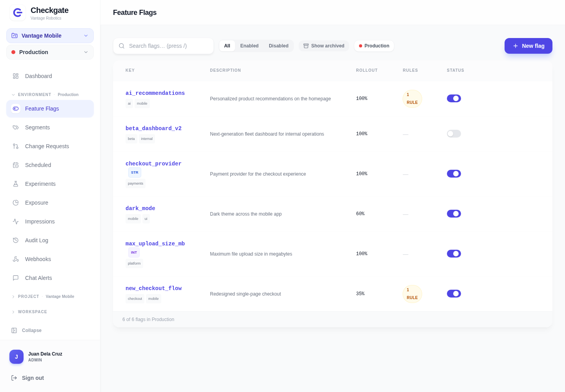
Task: Open the new_checkout_flow flag link
Action: (153, 288)
